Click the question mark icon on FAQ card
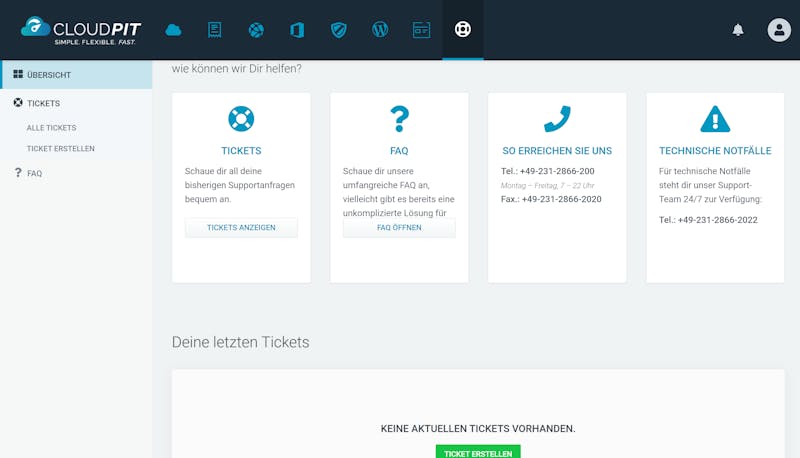The height and width of the screenshot is (458, 800). pos(399,119)
